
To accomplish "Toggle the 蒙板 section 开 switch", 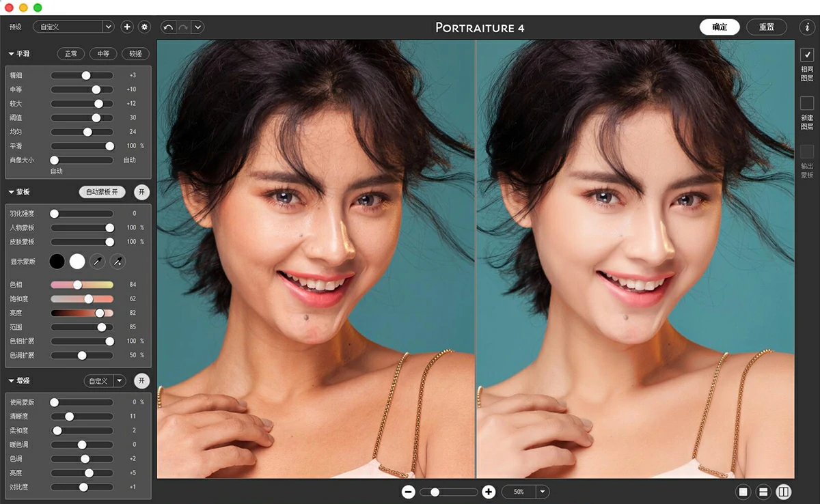I will coord(141,192).
